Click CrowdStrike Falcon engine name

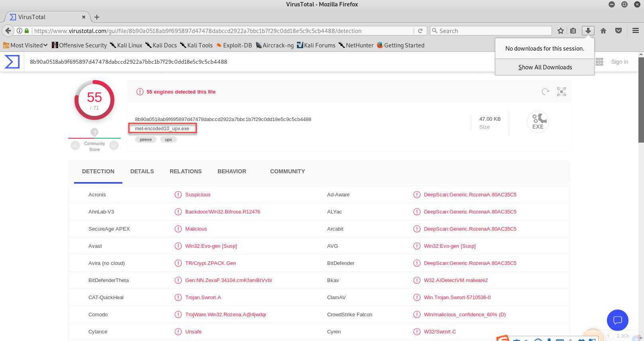tap(349, 315)
